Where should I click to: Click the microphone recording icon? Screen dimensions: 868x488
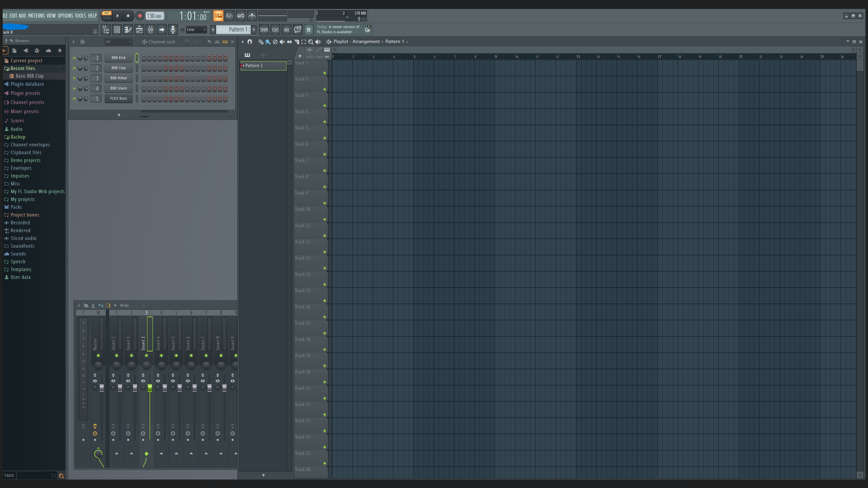173,30
